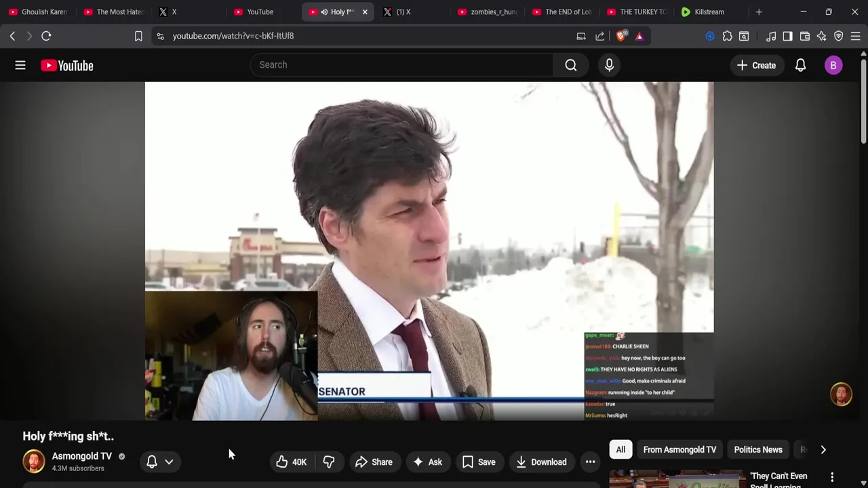Switch to The Most Hated tab

(113, 12)
